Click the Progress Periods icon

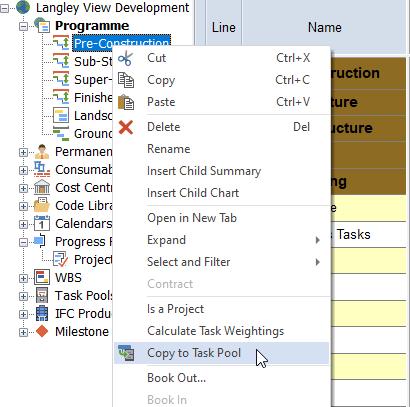point(40,241)
